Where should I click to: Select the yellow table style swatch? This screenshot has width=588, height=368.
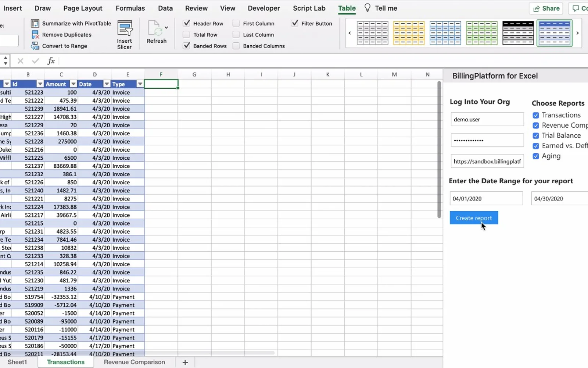tap(409, 33)
